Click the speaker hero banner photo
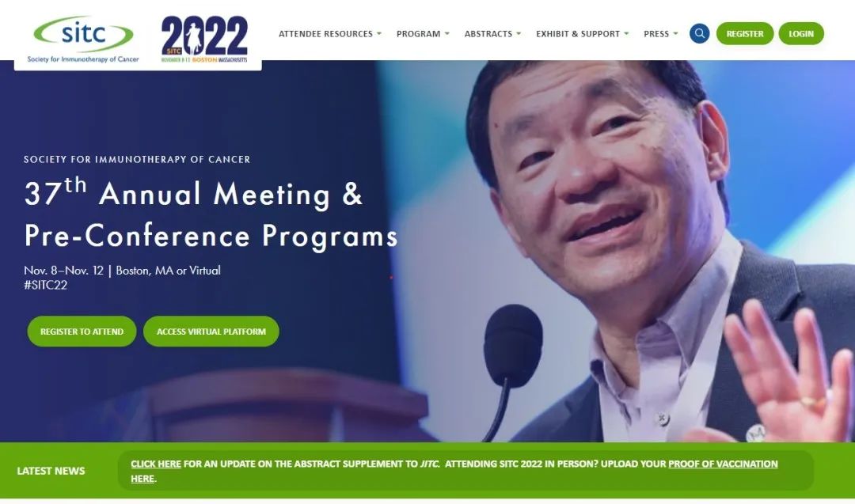The width and height of the screenshot is (855, 504). tap(627, 251)
